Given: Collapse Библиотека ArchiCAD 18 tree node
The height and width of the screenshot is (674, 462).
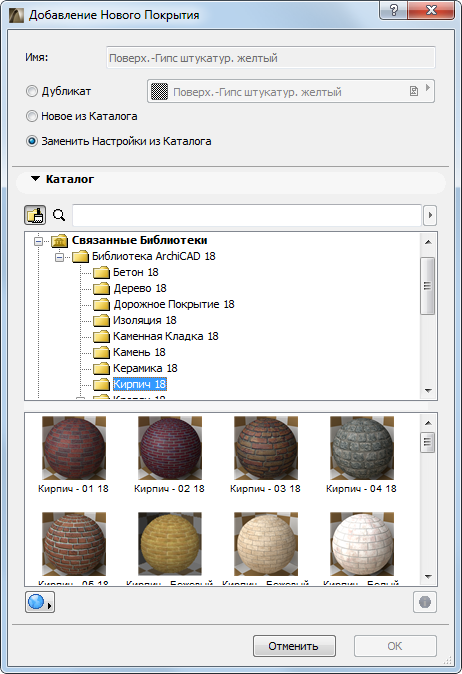Looking at the screenshot, I should tap(59, 257).
